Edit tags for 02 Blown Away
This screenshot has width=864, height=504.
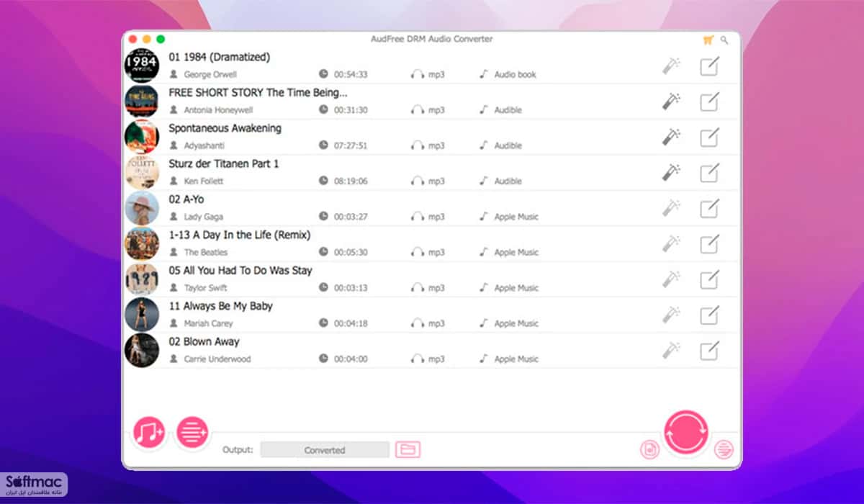pyautogui.click(x=709, y=351)
